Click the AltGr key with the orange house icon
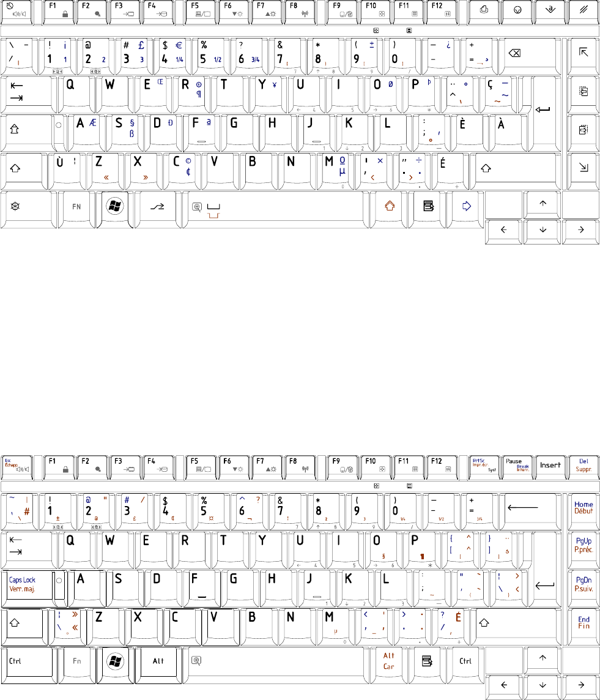 pos(390,210)
